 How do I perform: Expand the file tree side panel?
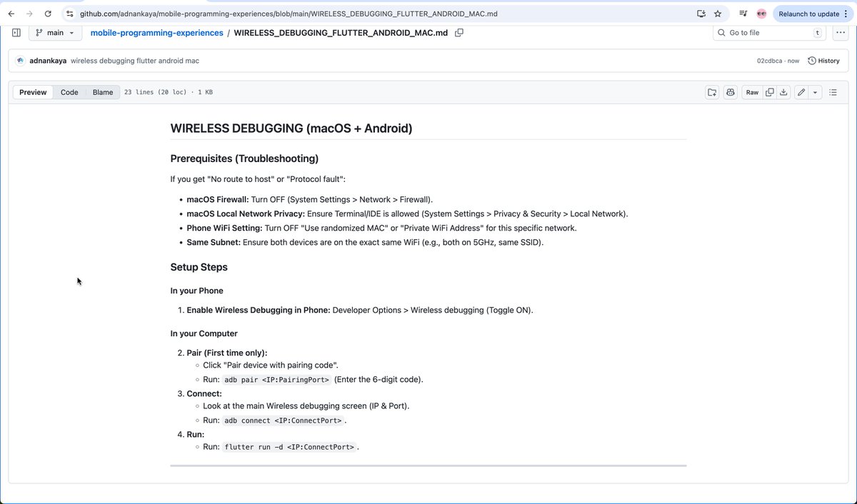click(16, 33)
